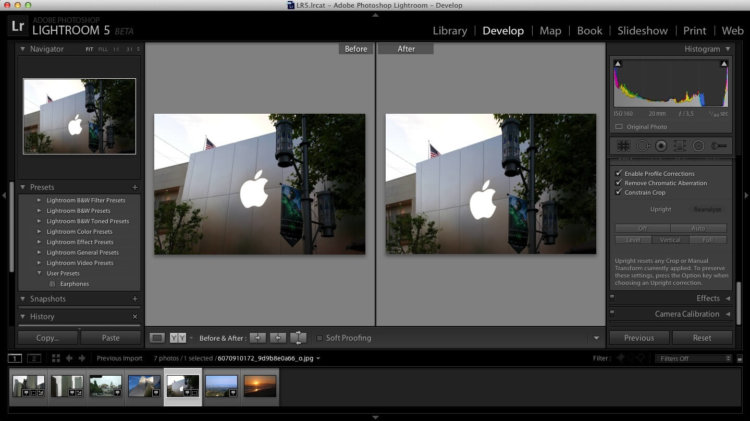Switch to Library module

click(x=450, y=31)
